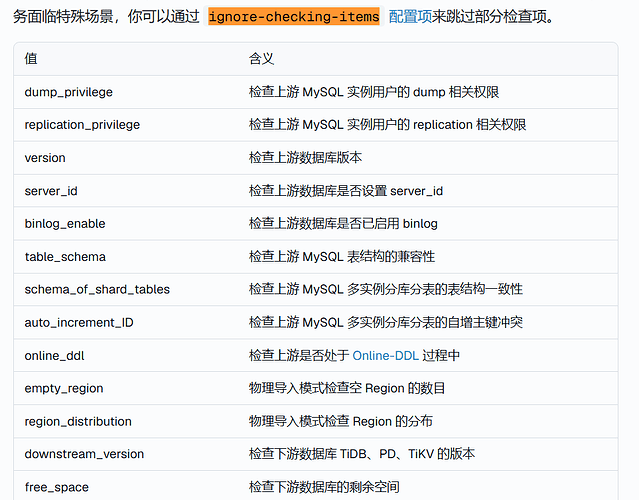Click the free_space value cell
This screenshot has height=500, width=639.
click(x=57, y=487)
